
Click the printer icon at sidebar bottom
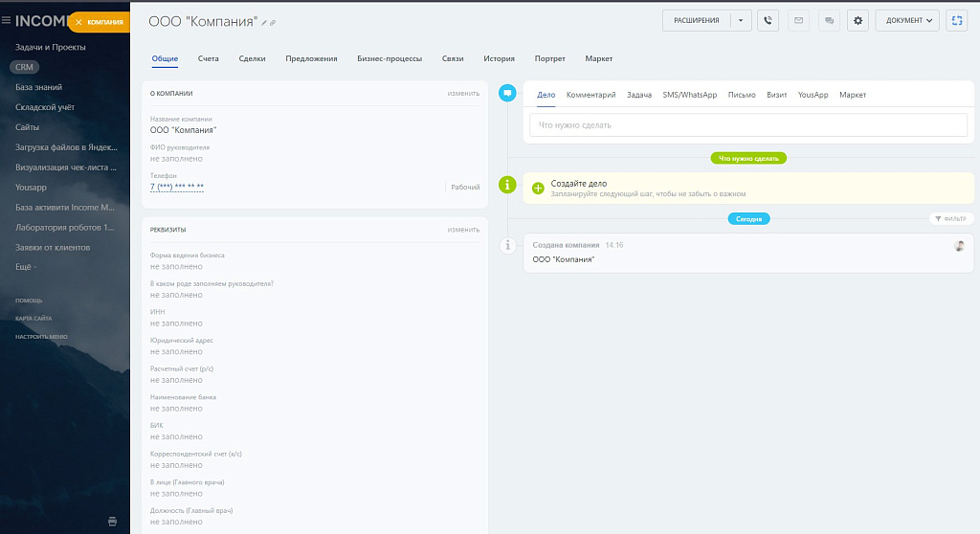[112, 521]
